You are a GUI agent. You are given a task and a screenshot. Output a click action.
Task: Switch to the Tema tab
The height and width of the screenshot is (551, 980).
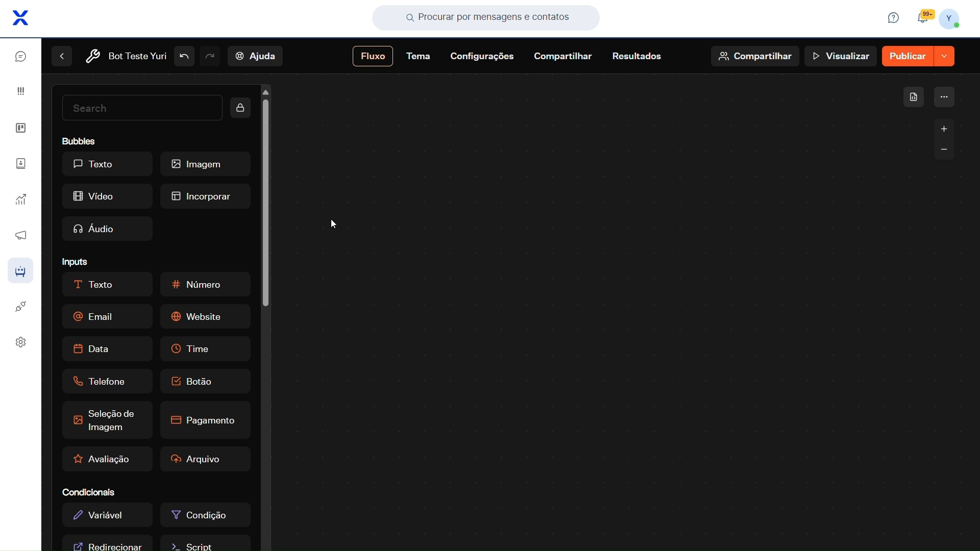[418, 56]
